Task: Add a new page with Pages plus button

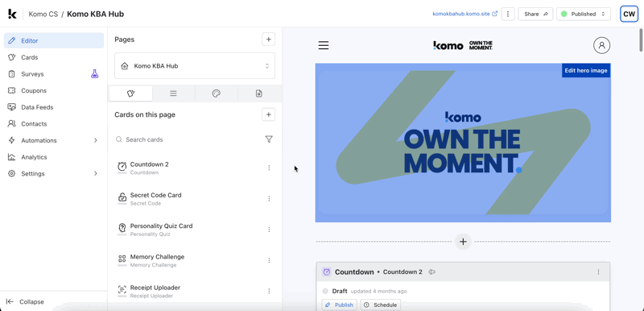Action: (x=269, y=39)
